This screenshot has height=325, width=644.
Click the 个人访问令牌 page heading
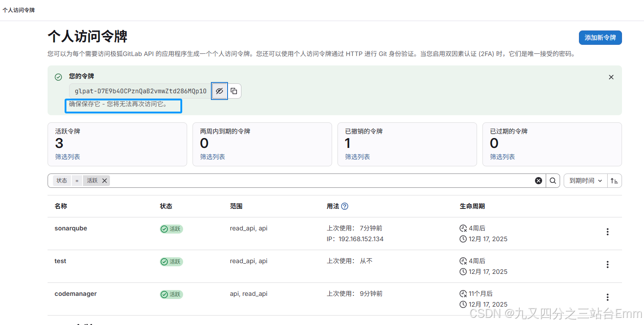pos(88,36)
